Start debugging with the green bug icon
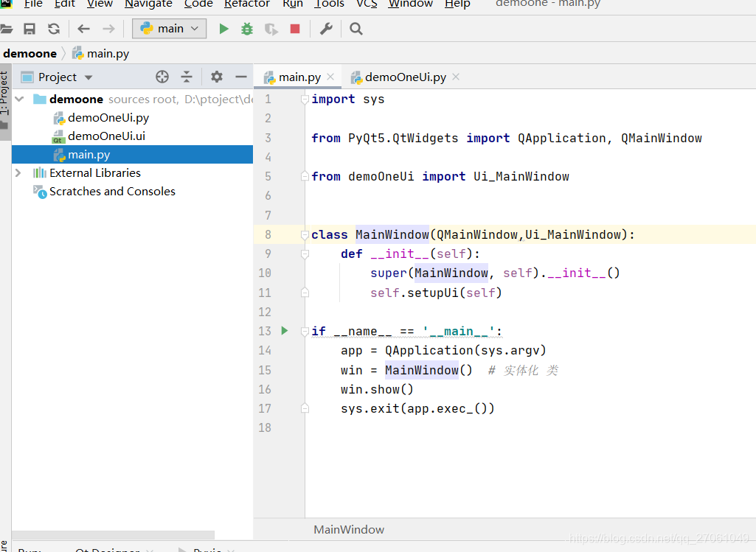This screenshot has height=552, width=756. (x=247, y=29)
